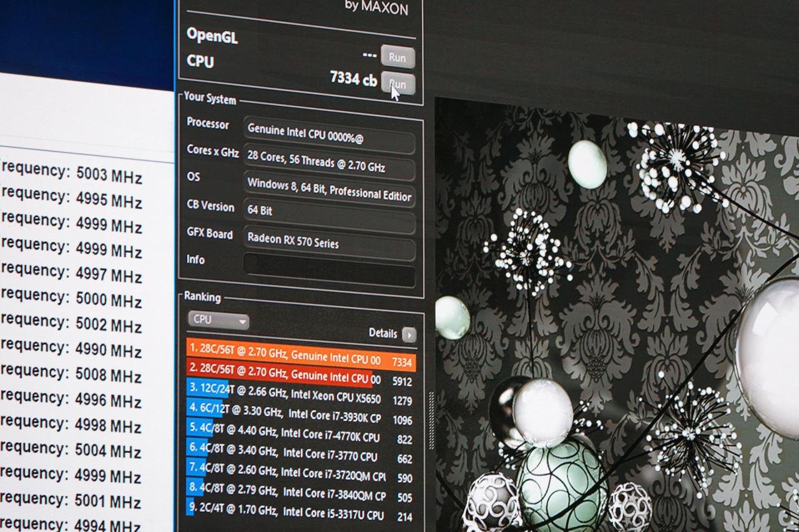Click the 4996 MHz frequency line in left window
799x532 pixels.
pos(71,399)
